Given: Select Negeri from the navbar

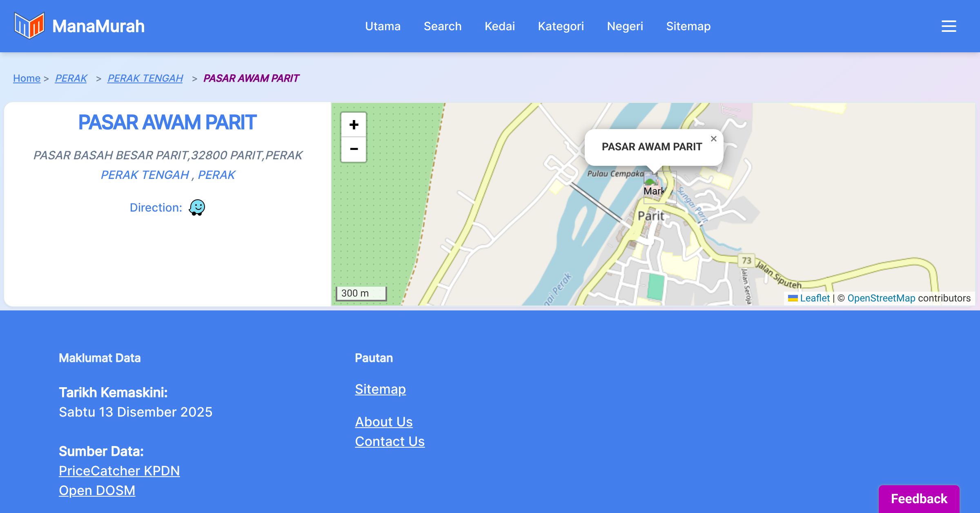Looking at the screenshot, I should [625, 26].
